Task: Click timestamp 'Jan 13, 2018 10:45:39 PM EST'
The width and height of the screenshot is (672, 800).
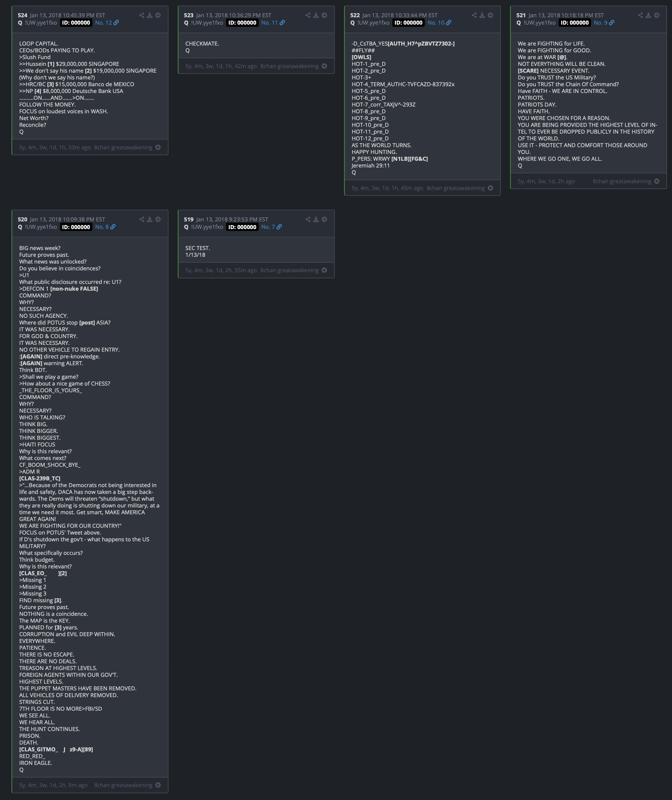Action: tap(67, 15)
